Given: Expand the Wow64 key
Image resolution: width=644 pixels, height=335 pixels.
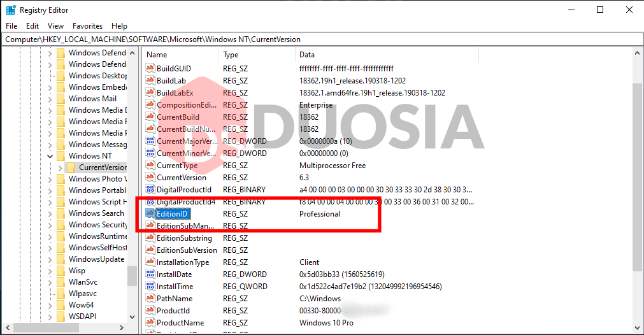Looking at the screenshot, I should [x=50, y=306].
